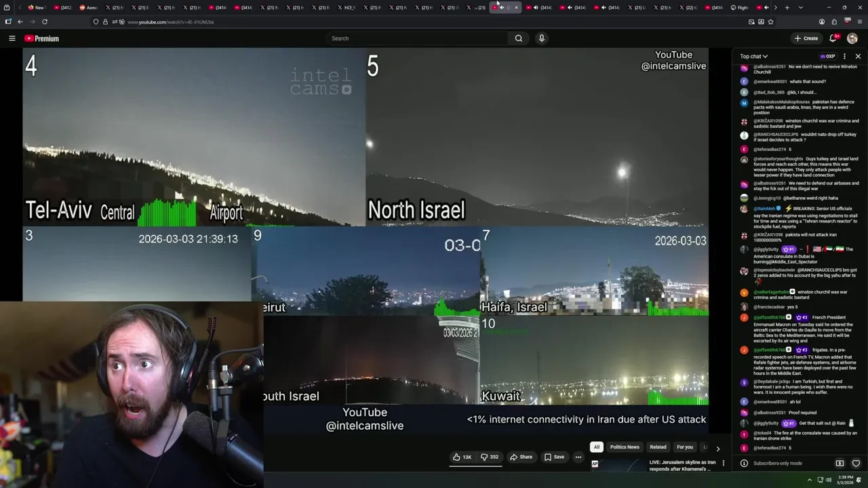The image size is (868, 488).
Task: Open the system volume control
Action: point(829,480)
